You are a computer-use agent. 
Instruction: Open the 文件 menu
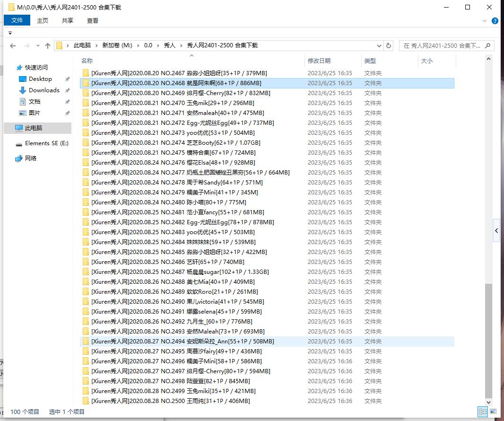[x=17, y=20]
